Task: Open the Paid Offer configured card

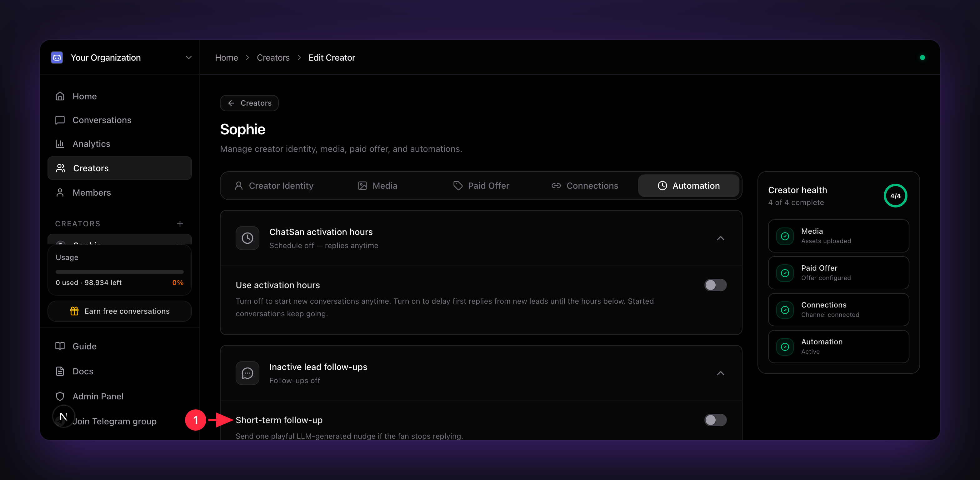Action: coord(838,273)
